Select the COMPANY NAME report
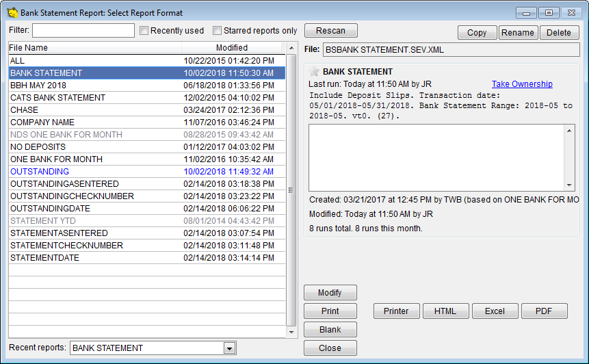Screen dimensions: 589x364 tap(147, 122)
